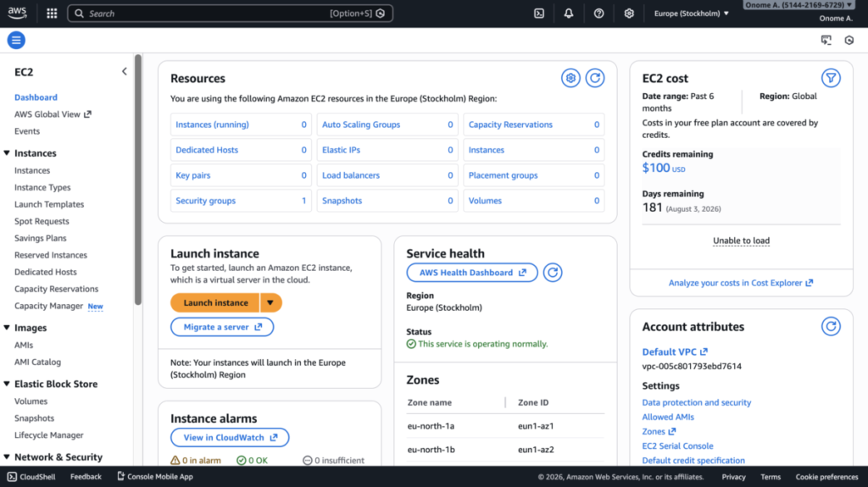This screenshot has height=487, width=868.
Task: Open the help question mark menu
Action: point(599,14)
